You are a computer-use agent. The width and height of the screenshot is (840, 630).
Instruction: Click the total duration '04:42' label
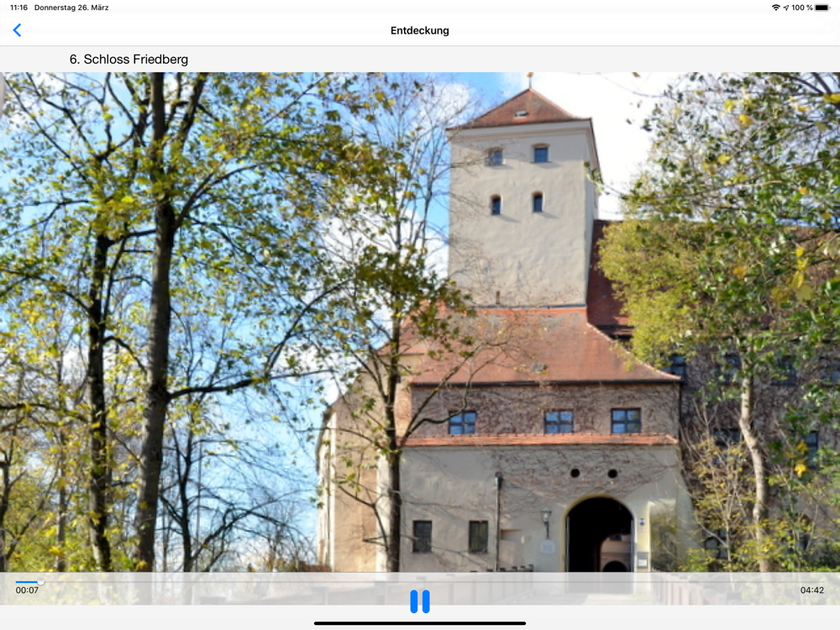click(812, 591)
